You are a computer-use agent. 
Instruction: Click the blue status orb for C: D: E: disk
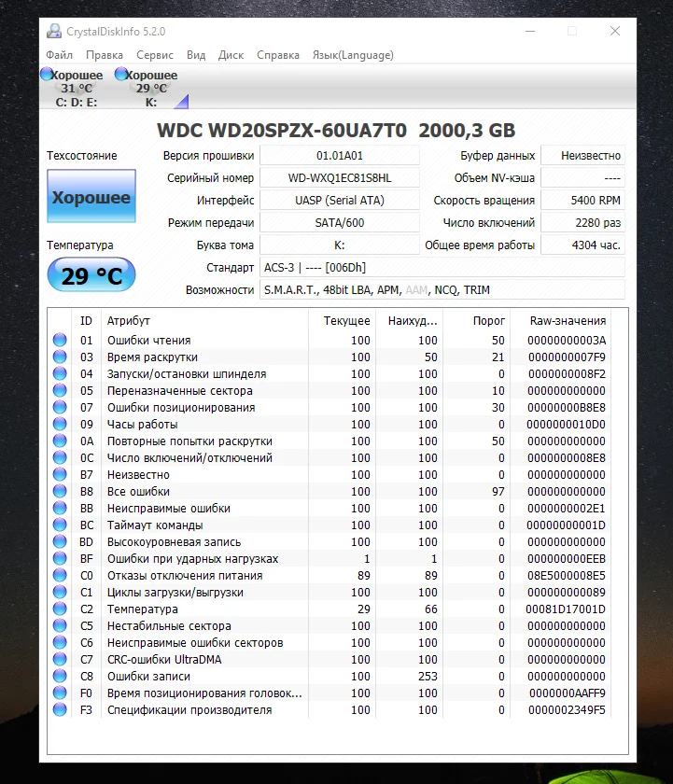(47, 74)
